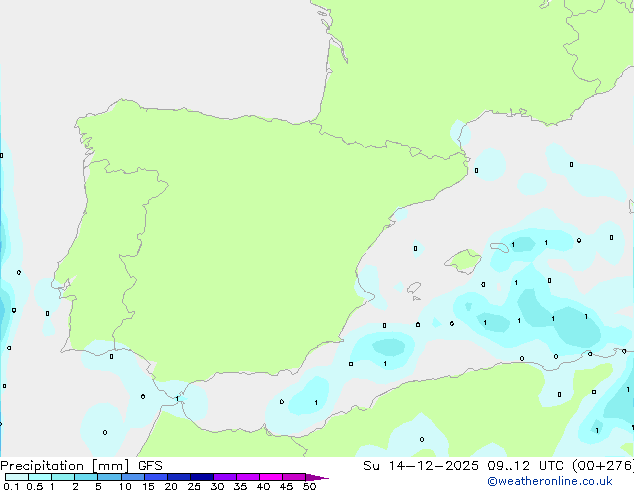Click the legend swatch between 15 and 20

click(x=155, y=477)
